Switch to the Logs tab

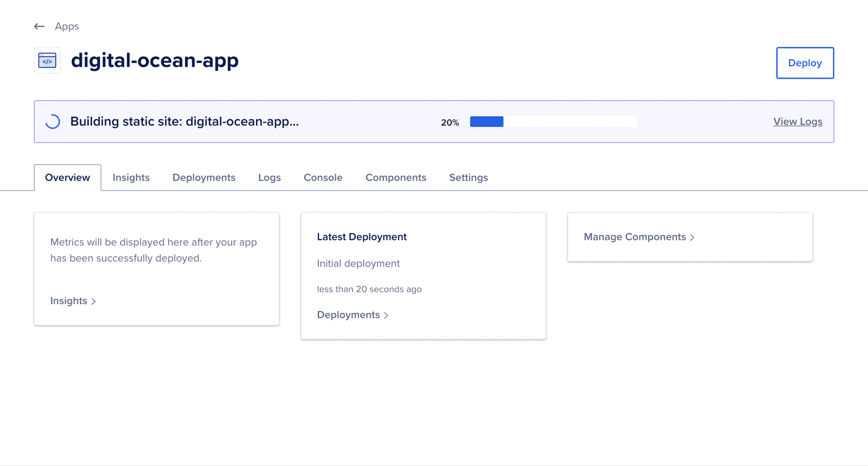[269, 177]
